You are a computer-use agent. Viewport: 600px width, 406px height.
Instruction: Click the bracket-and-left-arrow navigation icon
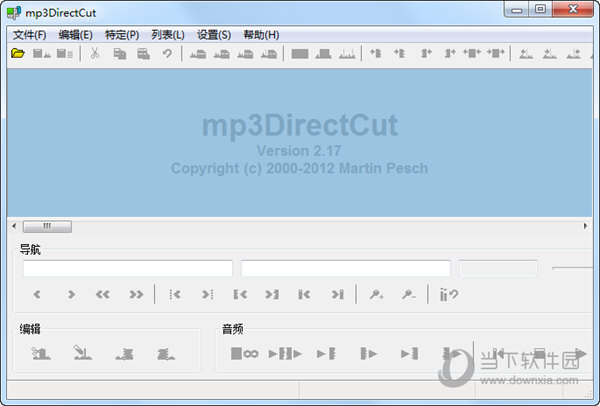[240, 294]
